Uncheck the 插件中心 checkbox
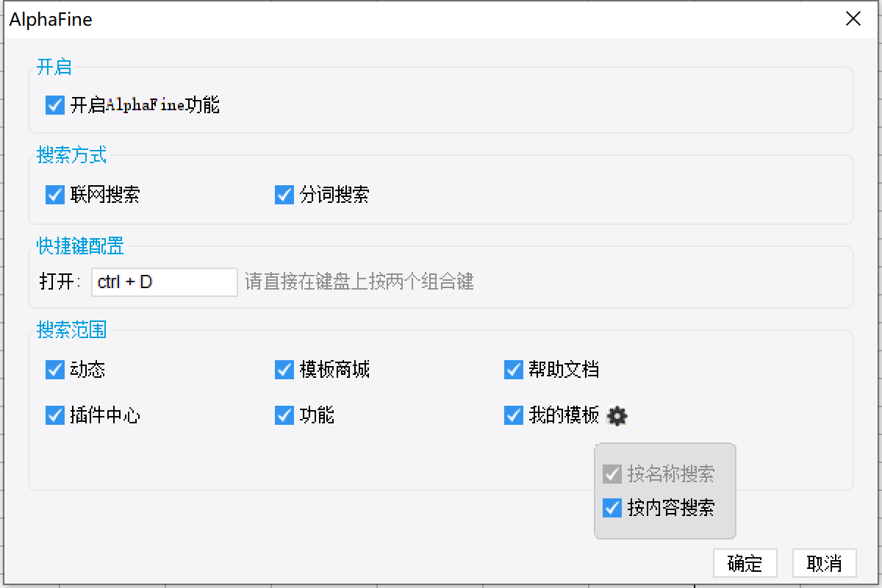882x588 pixels. tap(55, 415)
